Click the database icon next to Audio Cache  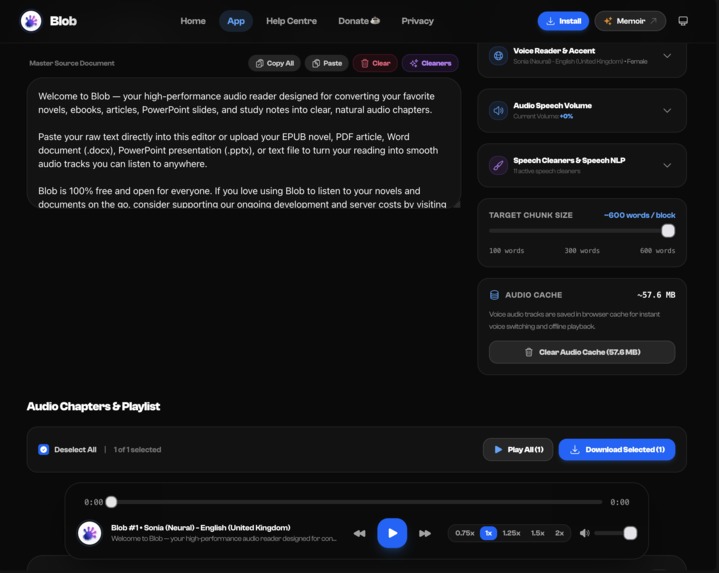click(494, 295)
